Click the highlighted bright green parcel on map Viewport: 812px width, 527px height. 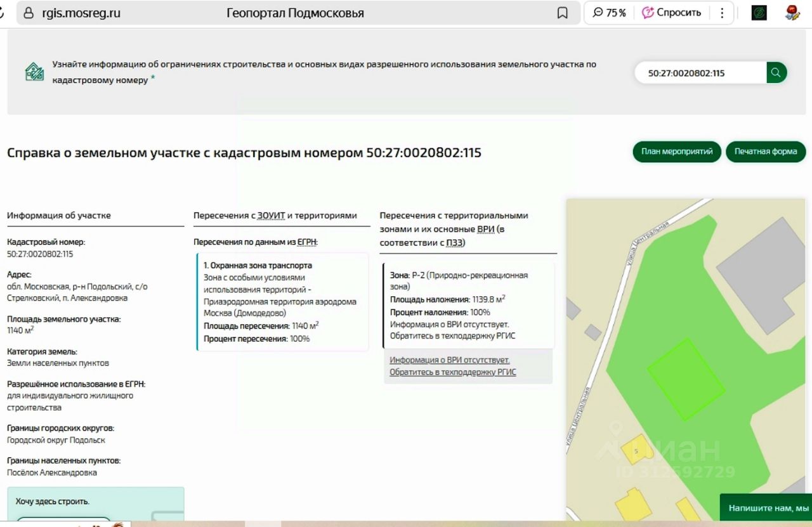point(686,379)
